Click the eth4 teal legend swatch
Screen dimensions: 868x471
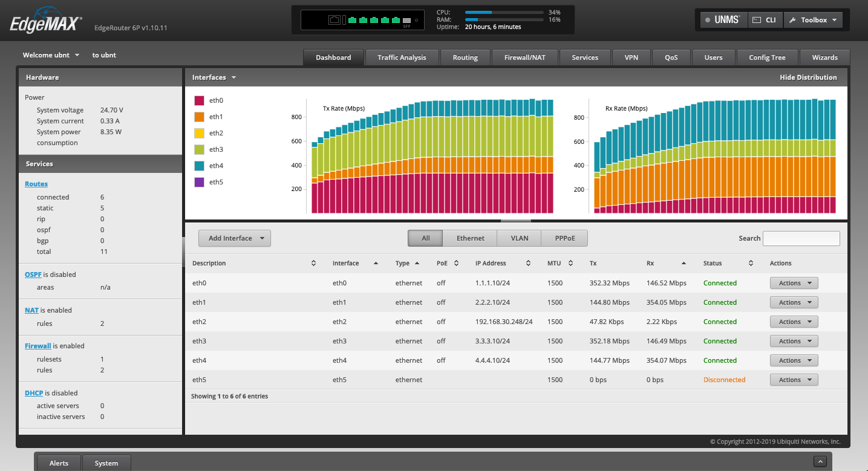199,166
